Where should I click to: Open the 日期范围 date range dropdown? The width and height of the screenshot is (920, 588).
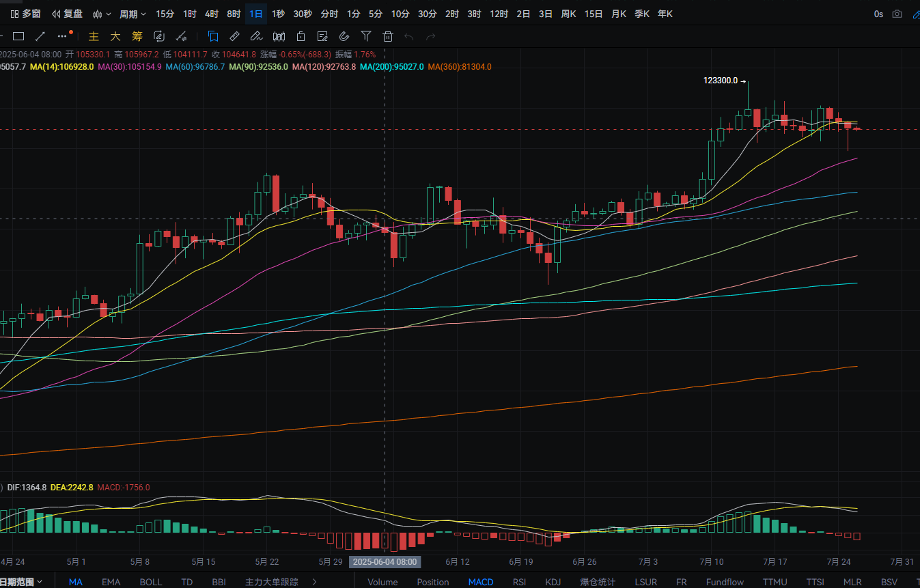click(x=21, y=582)
